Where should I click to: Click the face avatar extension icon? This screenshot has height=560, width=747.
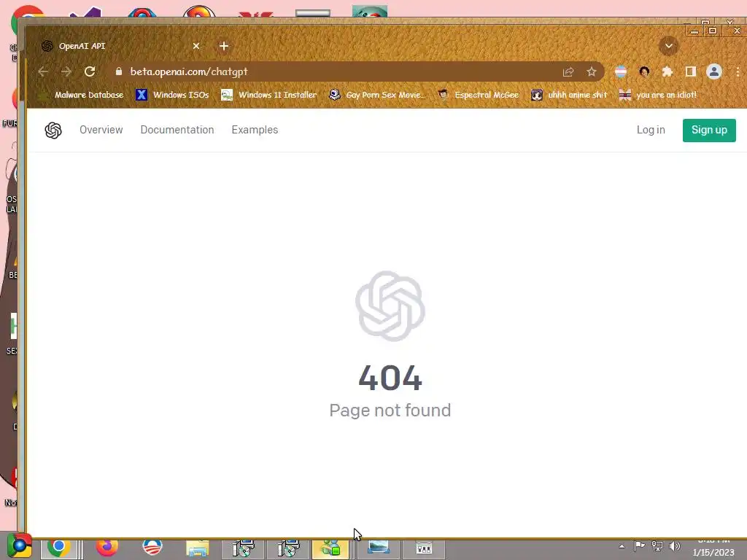click(x=644, y=72)
